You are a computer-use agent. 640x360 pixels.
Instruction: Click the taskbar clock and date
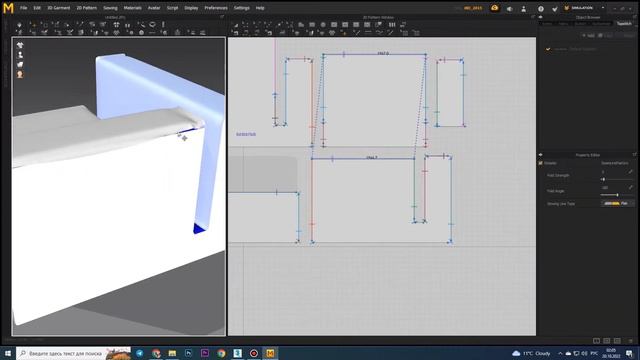611,353
